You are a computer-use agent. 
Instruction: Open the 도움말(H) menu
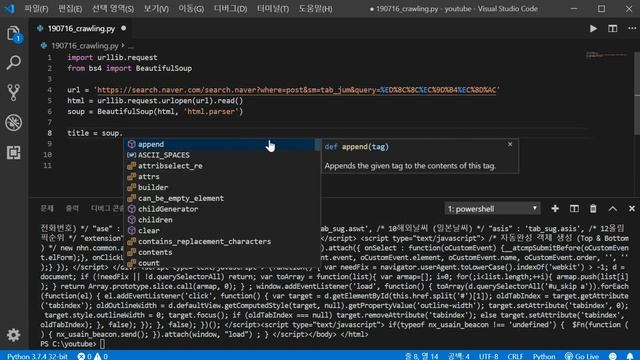315,9
